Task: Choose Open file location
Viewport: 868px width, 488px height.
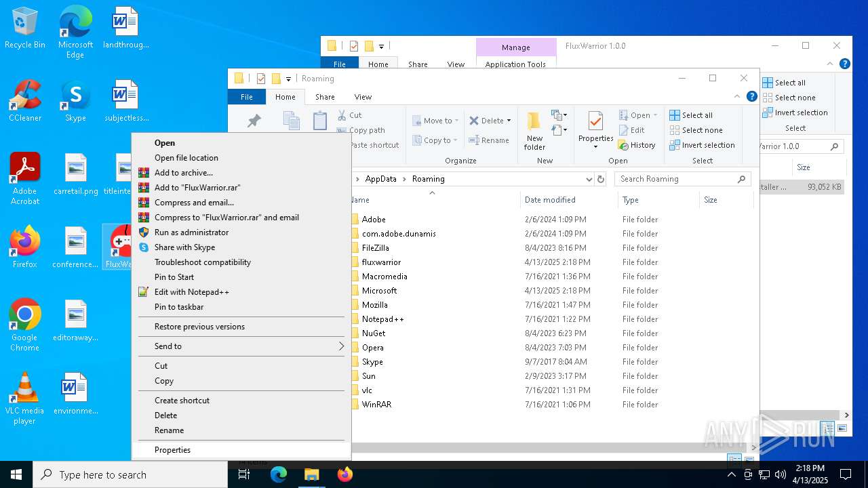Action: coord(241,158)
